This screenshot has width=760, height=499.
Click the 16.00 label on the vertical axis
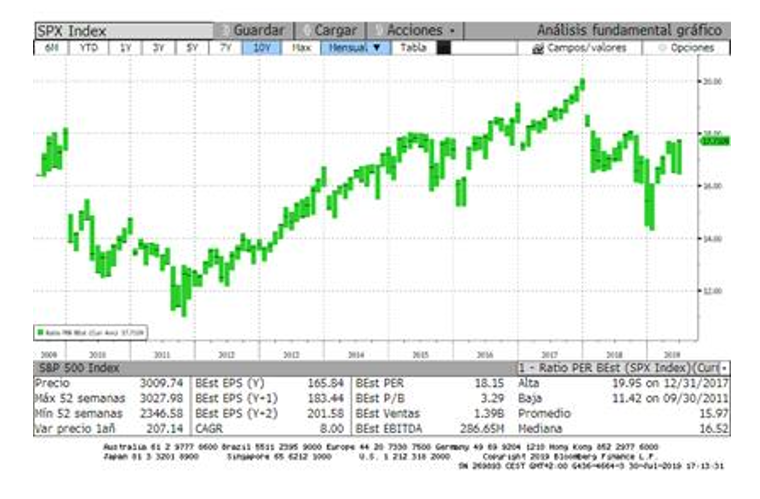[712, 186]
